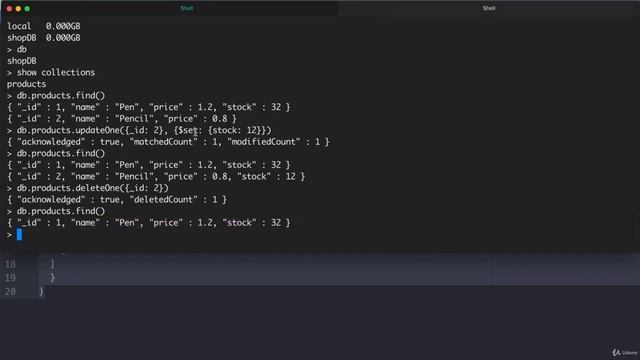
Task: Click the 'products' collection output line
Action: pyautogui.click(x=27, y=84)
